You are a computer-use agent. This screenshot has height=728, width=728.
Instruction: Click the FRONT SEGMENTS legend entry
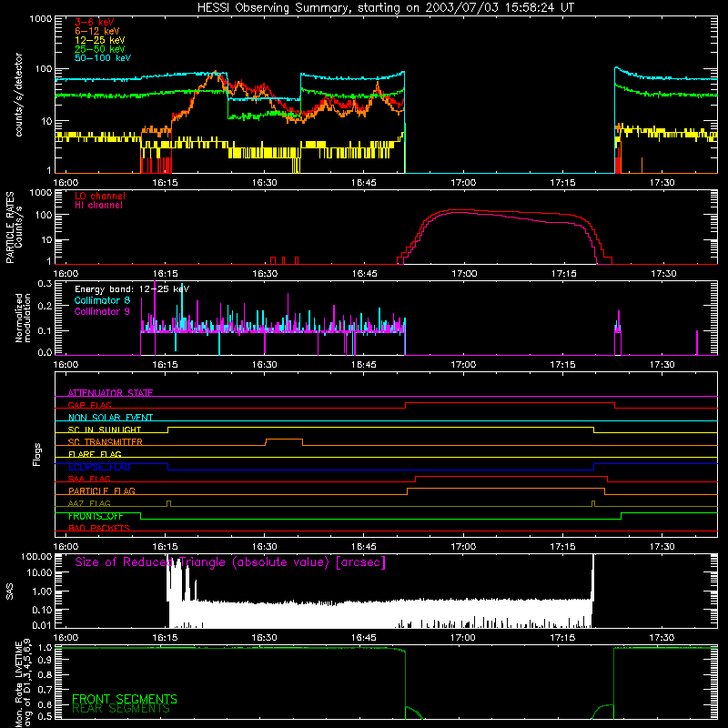pos(125,699)
